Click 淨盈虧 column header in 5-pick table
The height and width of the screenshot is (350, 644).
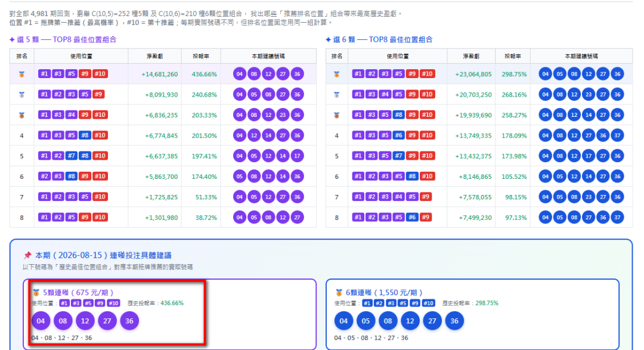[x=155, y=56]
